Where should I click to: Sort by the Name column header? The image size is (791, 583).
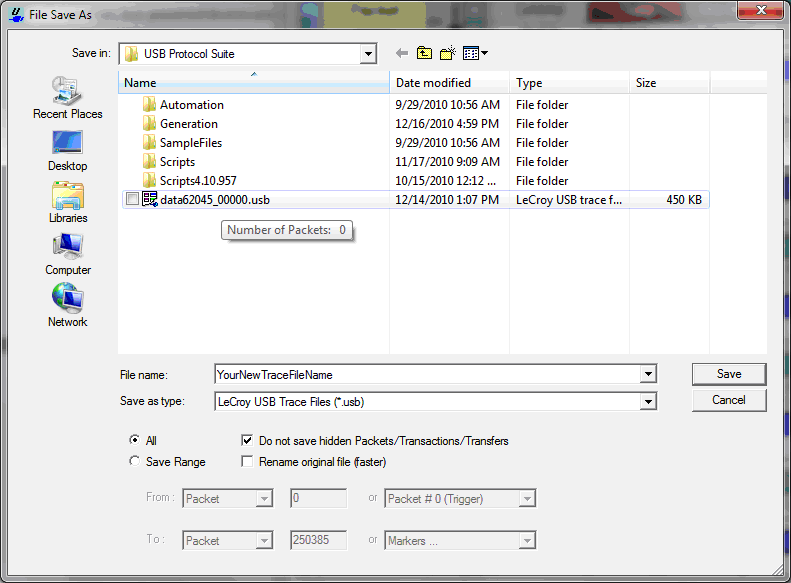[254, 82]
